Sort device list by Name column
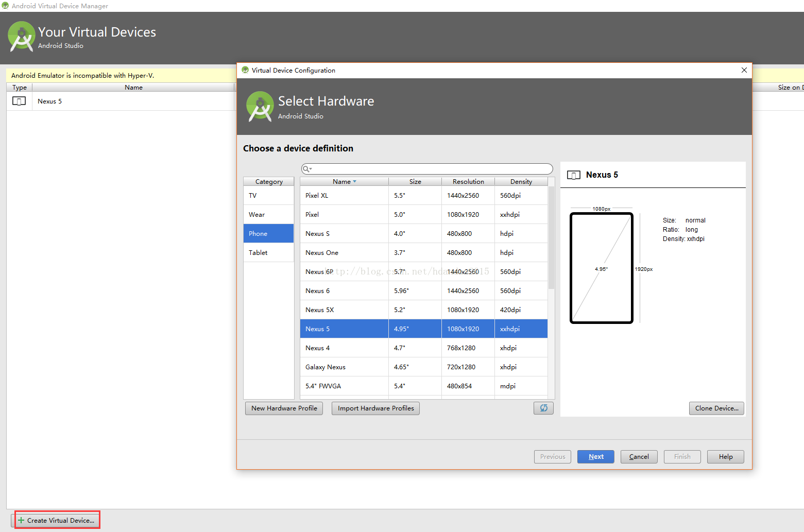The height and width of the screenshot is (532, 804). [344, 181]
